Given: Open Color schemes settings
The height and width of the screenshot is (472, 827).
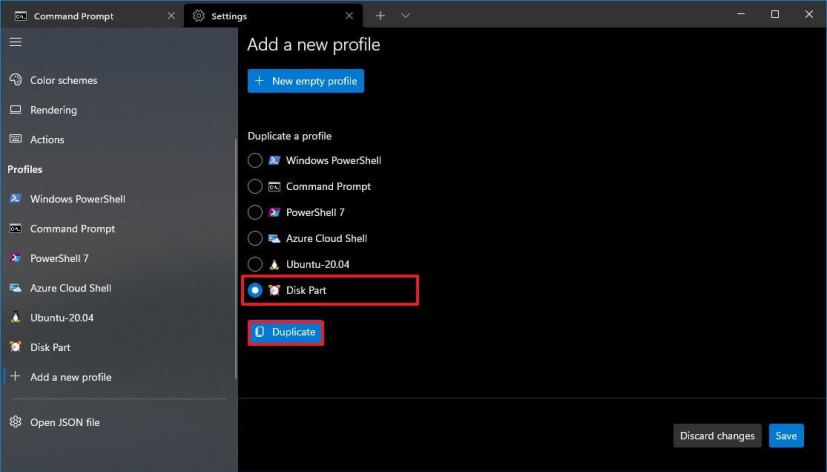Looking at the screenshot, I should click(x=119, y=80).
